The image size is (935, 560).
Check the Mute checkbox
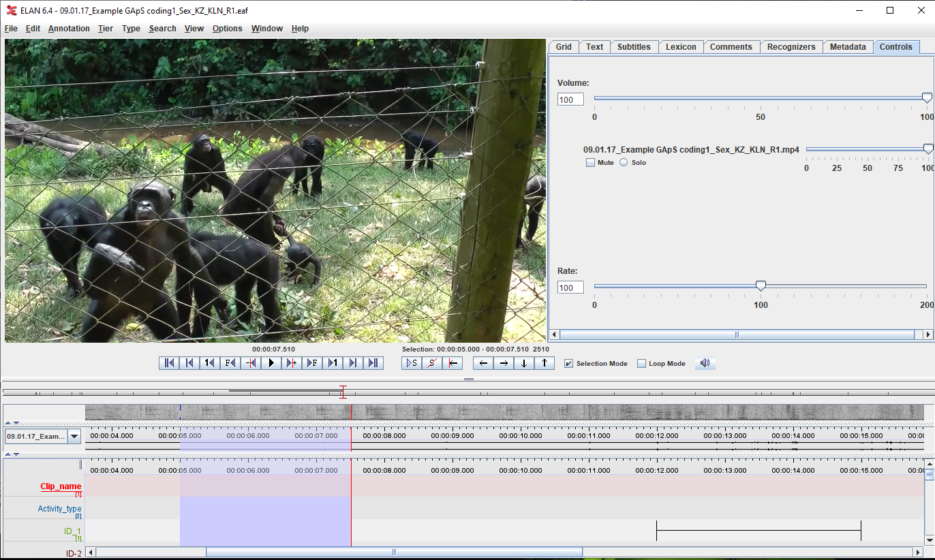click(590, 163)
